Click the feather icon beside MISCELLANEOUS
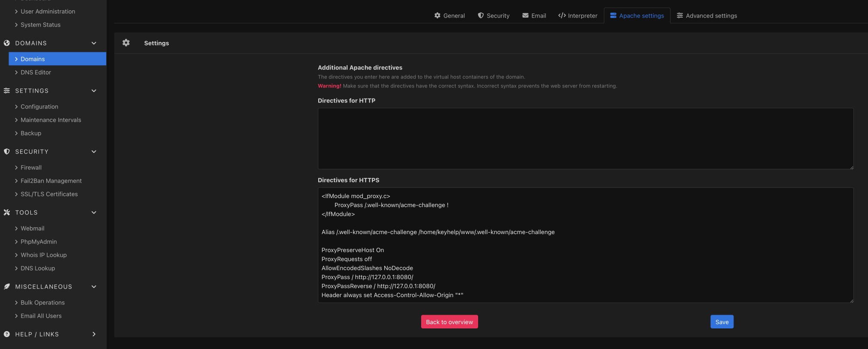Image resolution: width=868 pixels, height=349 pixels. pos(7,286)
